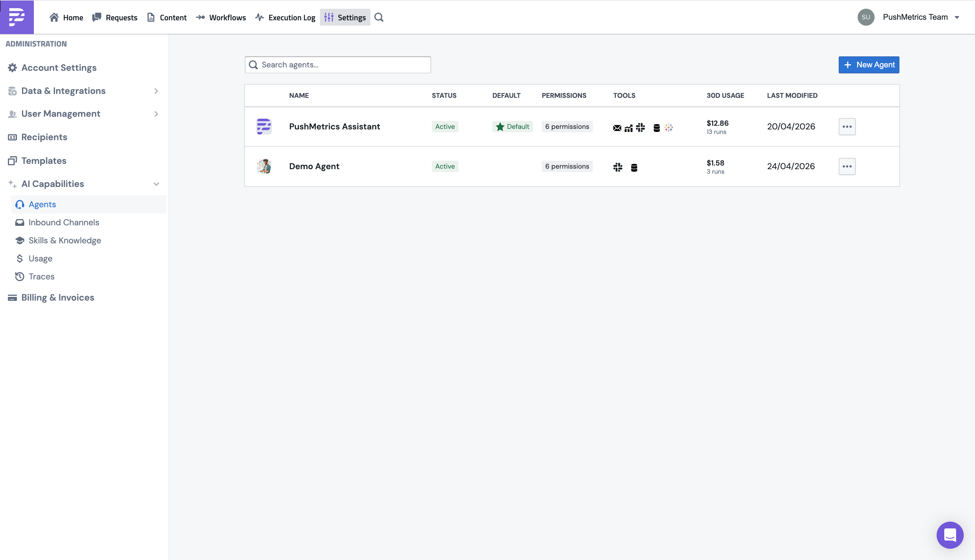
Task: Select Agents in the sidebar
Action: 89,204
